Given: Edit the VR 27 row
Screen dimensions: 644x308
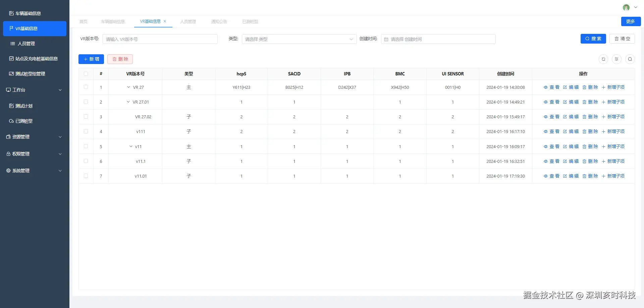Looking at the screenshot, I should coord(571,87).
